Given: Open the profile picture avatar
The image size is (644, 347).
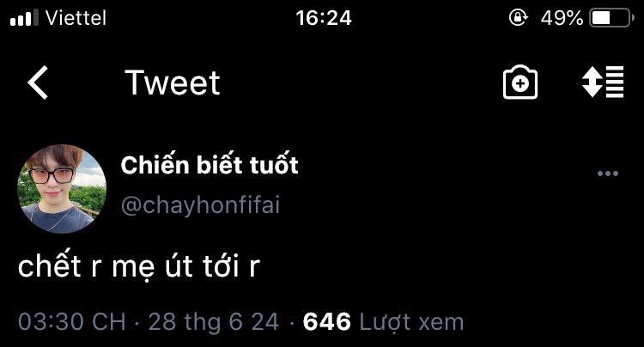Looking at the screenshot, I should [x=62, y=189].
